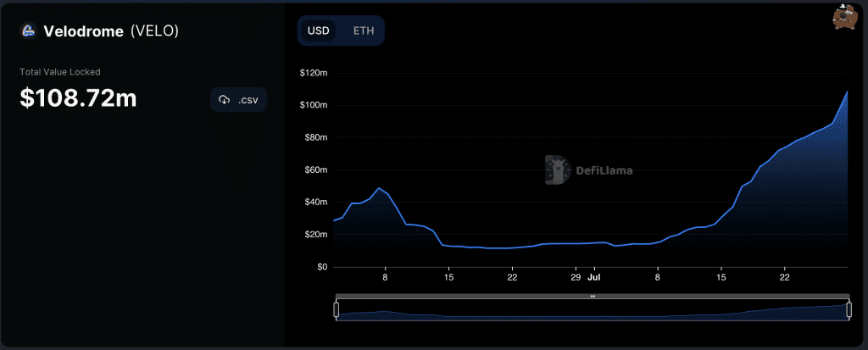The height and width of the screenshot is (350, 868).
Task: Click the right handle of range slider
Action: (x=849, y=310)
